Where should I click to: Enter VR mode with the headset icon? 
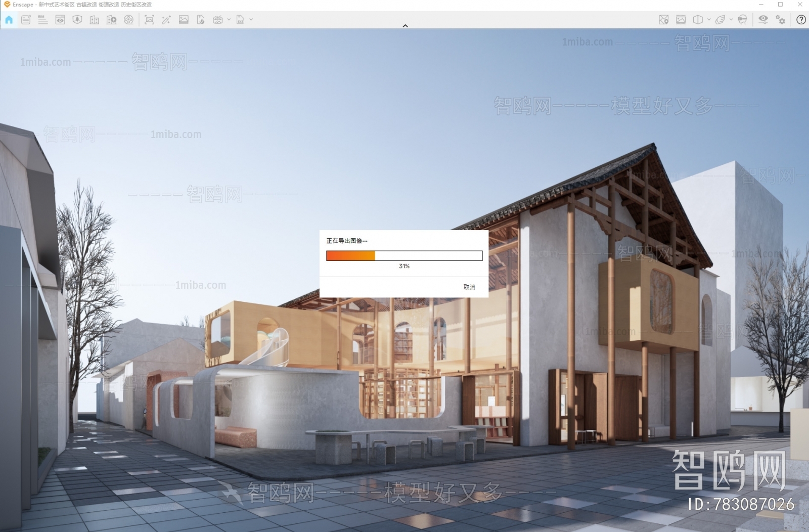click(742, 20)
